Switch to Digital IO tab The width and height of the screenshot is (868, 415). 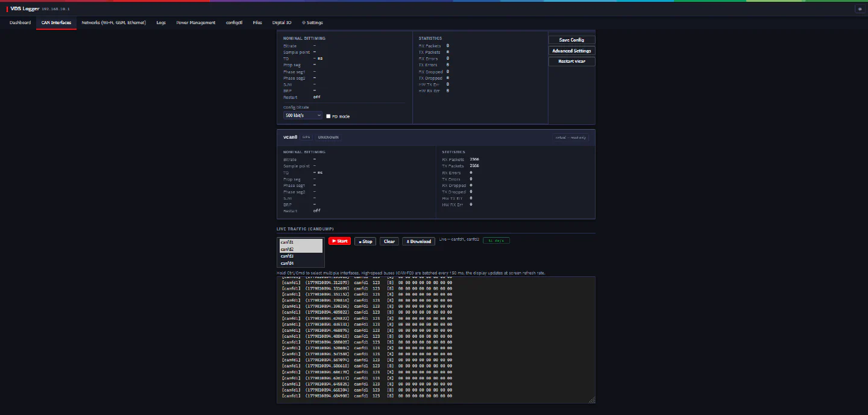coord(281,23)
